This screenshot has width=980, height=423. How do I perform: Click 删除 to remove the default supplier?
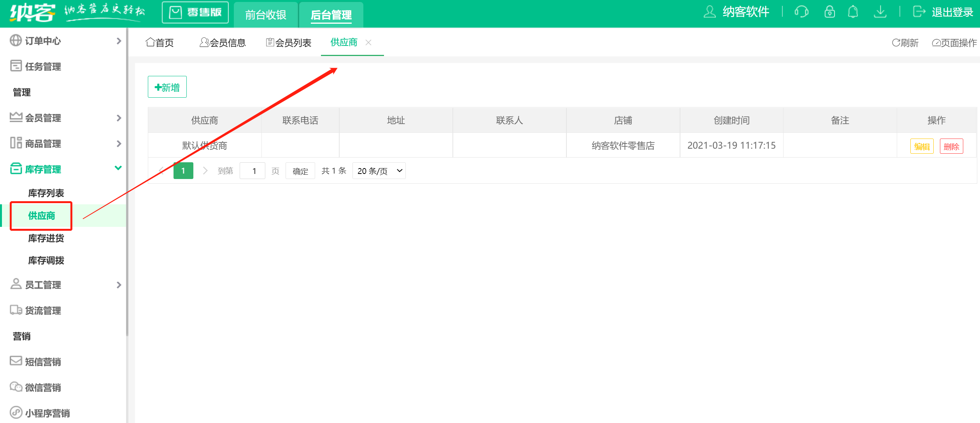952,146
